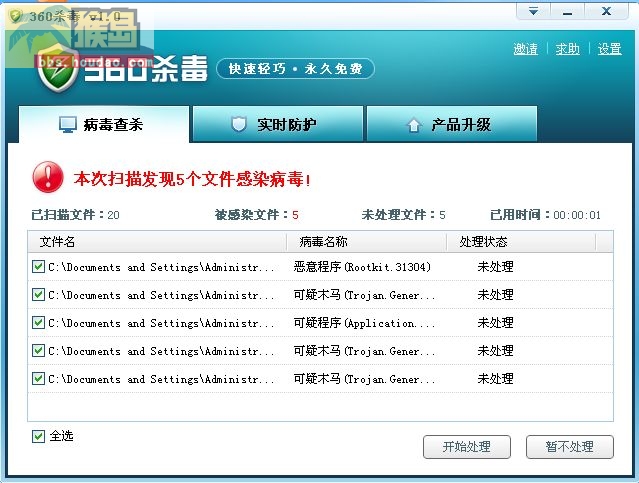Switch to the 实时防护 tab

278,124
